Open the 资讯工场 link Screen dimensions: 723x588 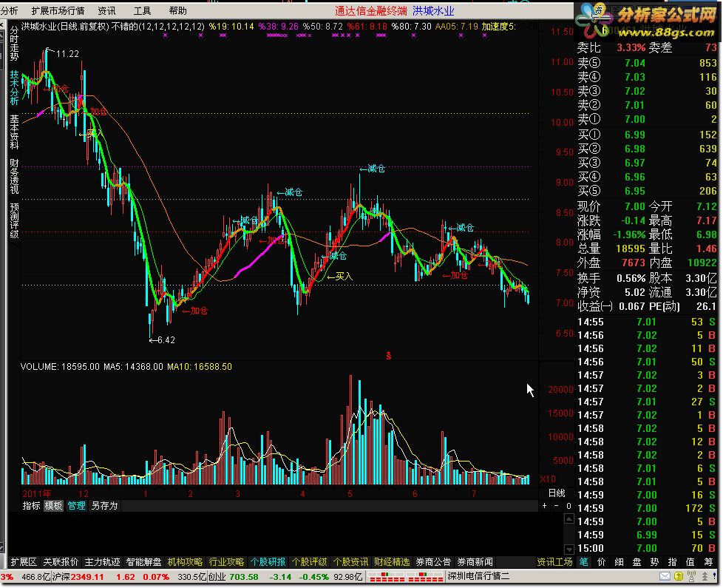point(554,562)
